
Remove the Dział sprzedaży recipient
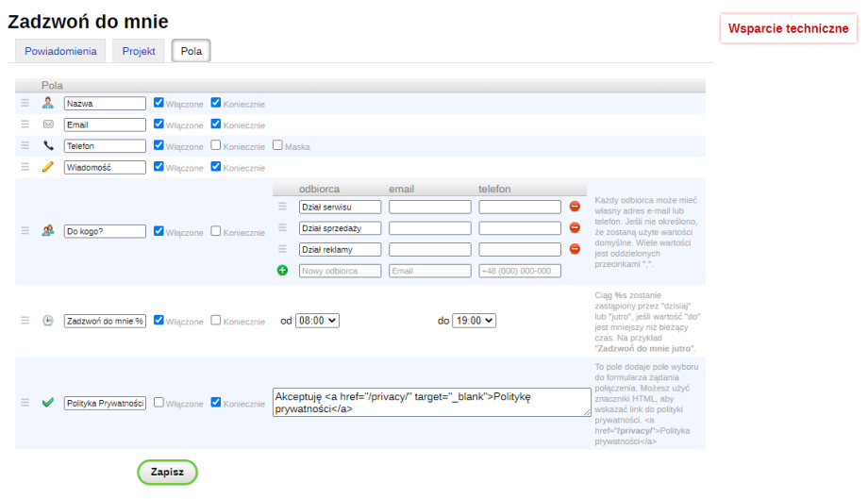point(575,227)
